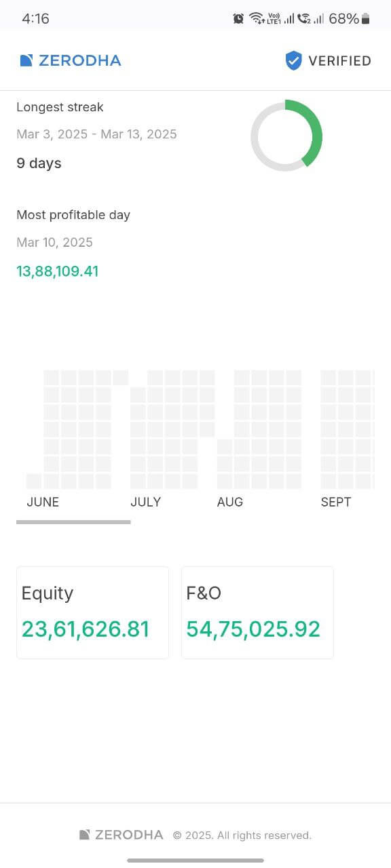Open the Equity profit card
Image resolution: width=391 pixels, height=868 pixels.
tap(92, 612)
